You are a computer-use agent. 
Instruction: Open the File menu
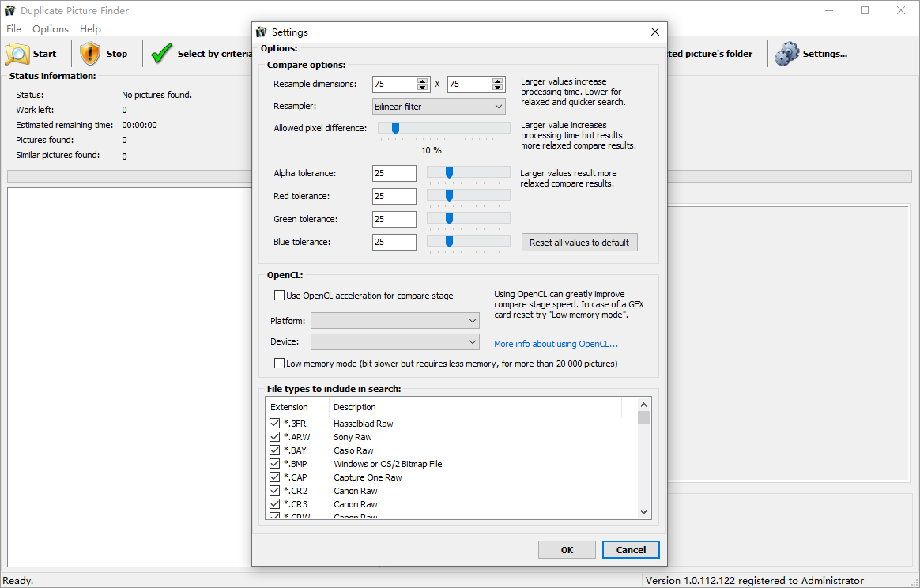click(x=13, y=28)
